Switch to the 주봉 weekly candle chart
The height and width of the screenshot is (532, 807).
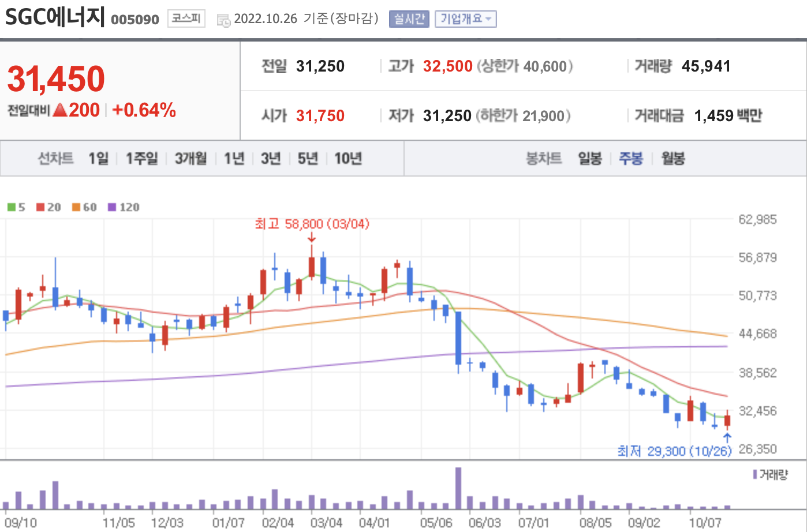coord(631,158)
